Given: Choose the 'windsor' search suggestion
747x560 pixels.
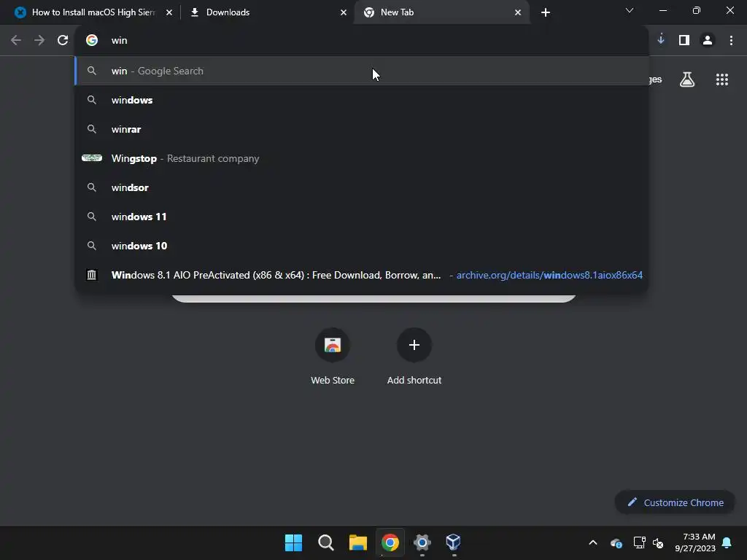Looking at the screenshot, I should point(362,187).
